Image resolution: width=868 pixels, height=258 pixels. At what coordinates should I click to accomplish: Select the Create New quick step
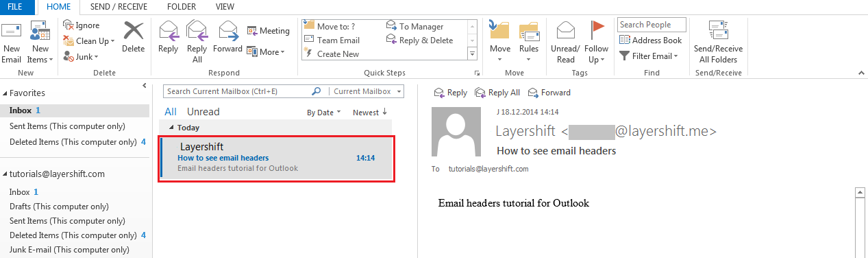[x=332, y=54]
